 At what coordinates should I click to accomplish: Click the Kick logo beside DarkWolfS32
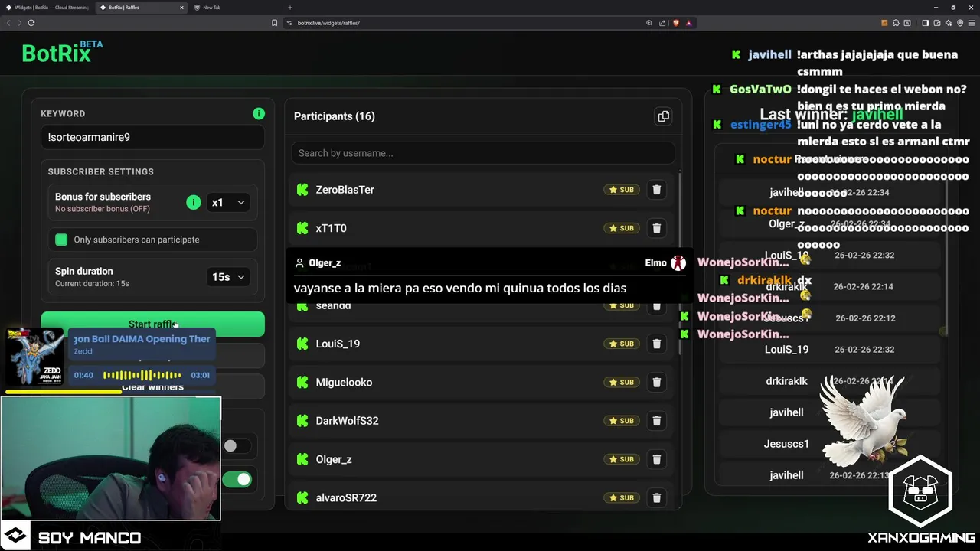click(x=302, y=421)
